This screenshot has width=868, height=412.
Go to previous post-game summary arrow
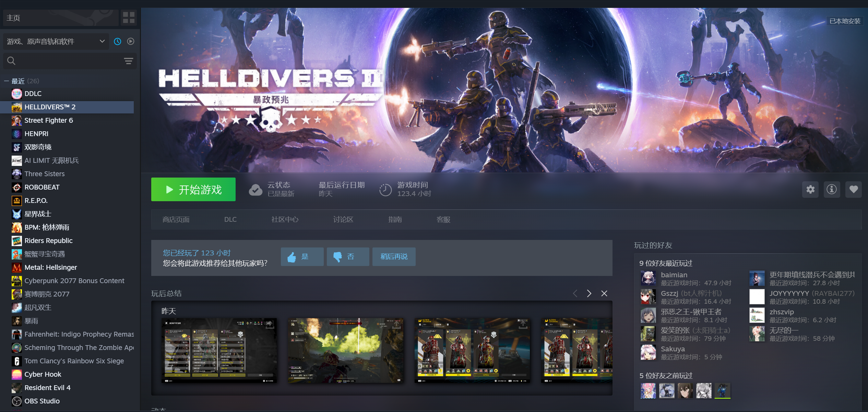coord(575,294)
